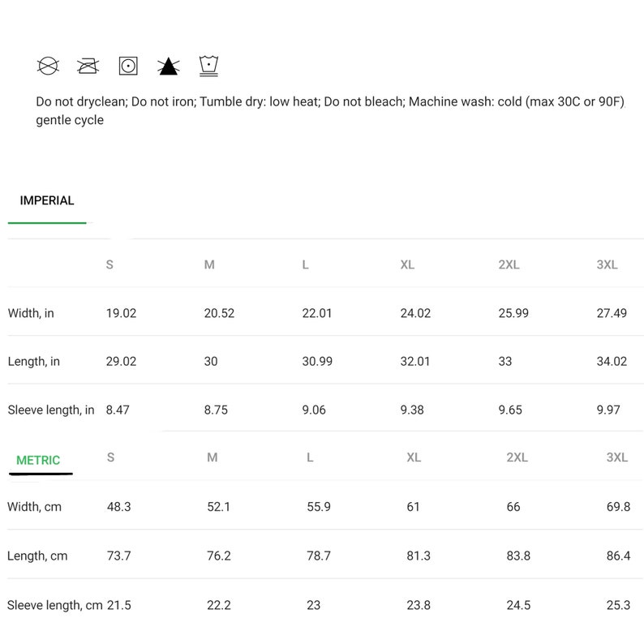Click the metric width value 48.3
644x644 pixels.
(118, 506)
